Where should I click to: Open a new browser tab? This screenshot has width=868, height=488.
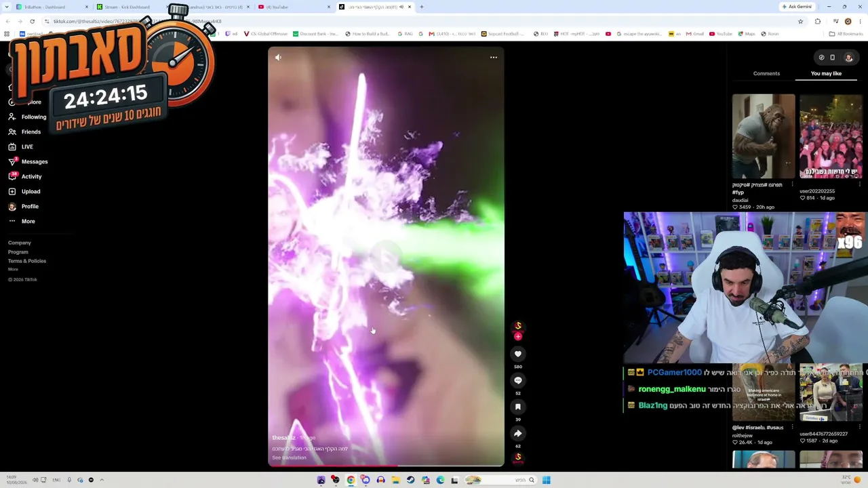point(422,7)
